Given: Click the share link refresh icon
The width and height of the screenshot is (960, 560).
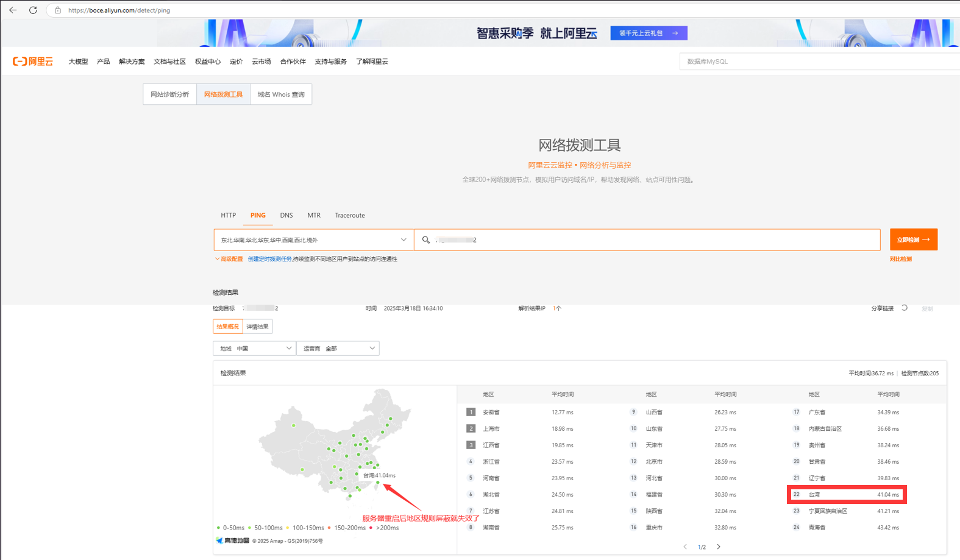Looking at the screenshot, I should (x=905, y=308).
